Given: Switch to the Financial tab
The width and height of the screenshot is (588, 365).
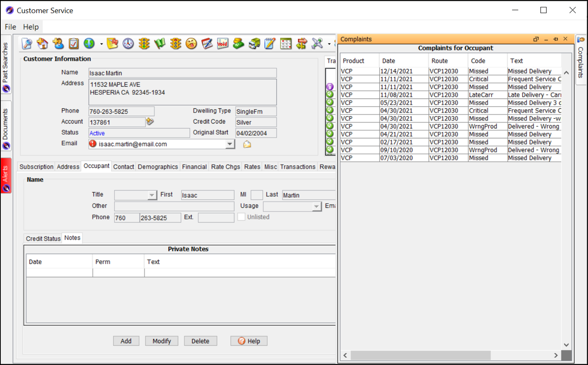Looking at the screenshot, I should tap(194, 167).
